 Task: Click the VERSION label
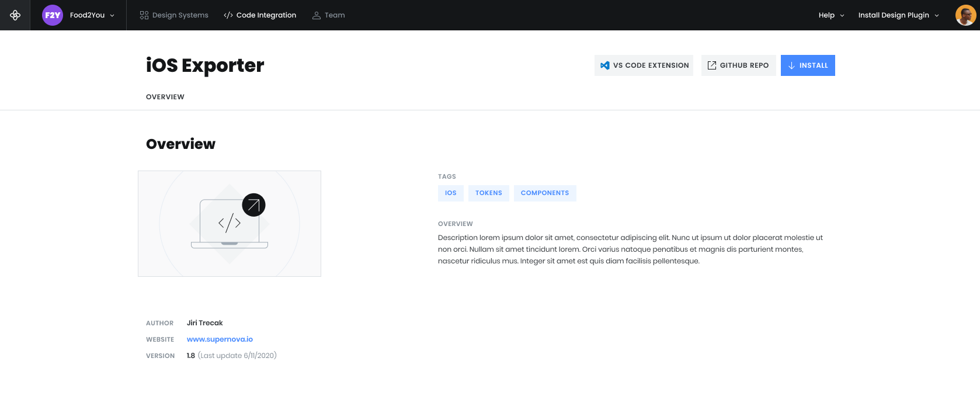click(x=161, y=356)
